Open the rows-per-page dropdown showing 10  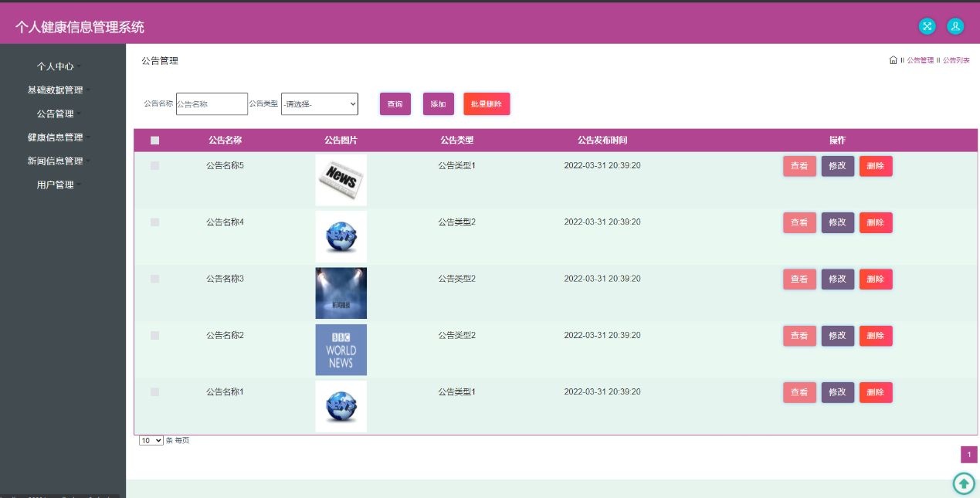151,440
